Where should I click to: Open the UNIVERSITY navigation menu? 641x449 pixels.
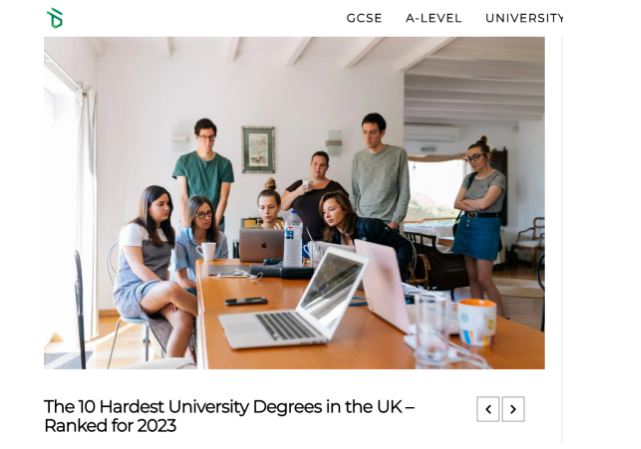(524, 18)
